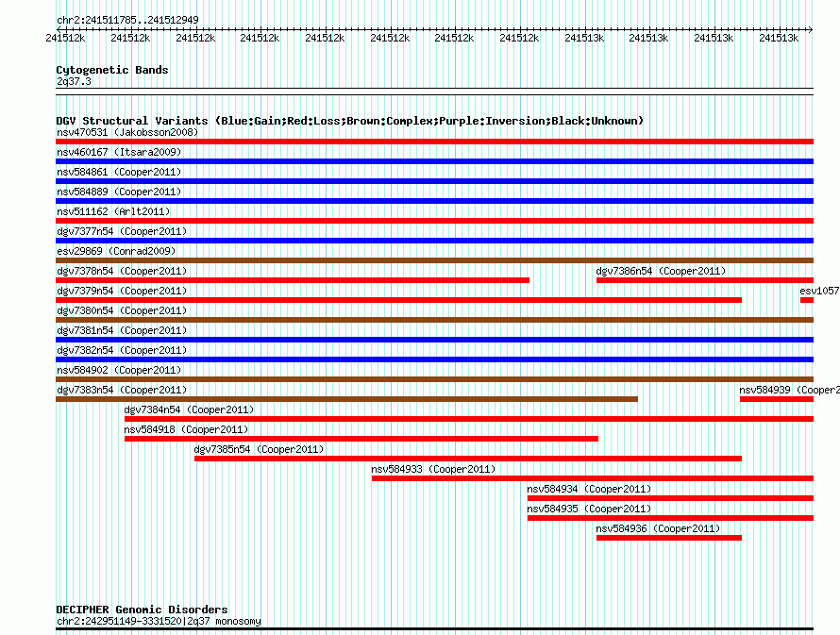This screenshot has height=635, width=840.
Task: Click the nsv470531 (Jakobsson2008) variant label
Action: [127, 132]
